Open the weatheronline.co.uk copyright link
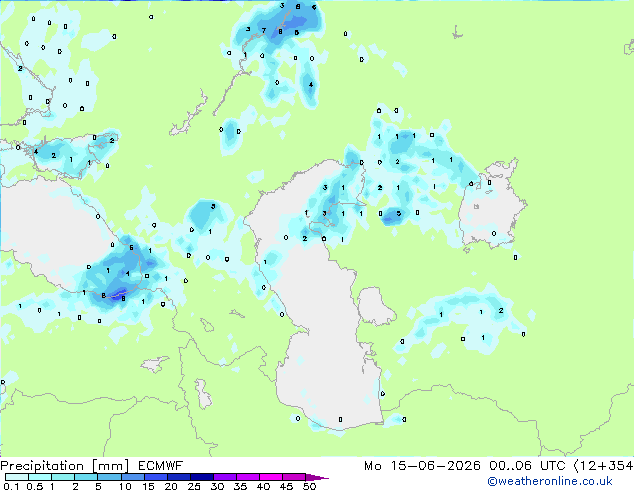This screenshot has width=634, height=490. (x=550, y=481)
